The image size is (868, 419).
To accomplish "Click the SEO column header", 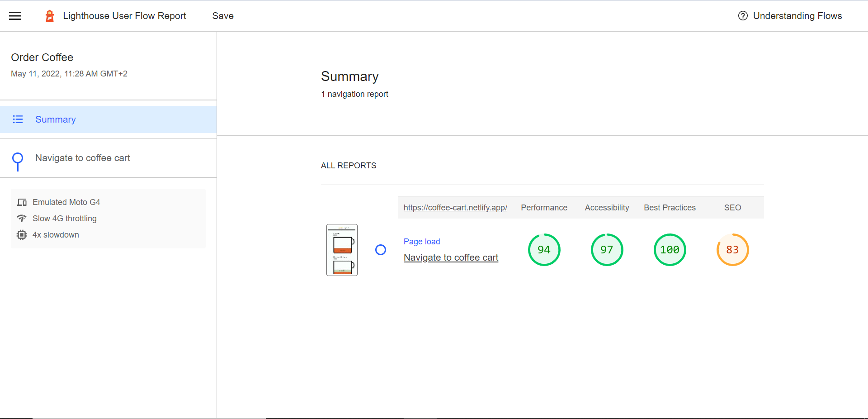I will tap(733, 208).
